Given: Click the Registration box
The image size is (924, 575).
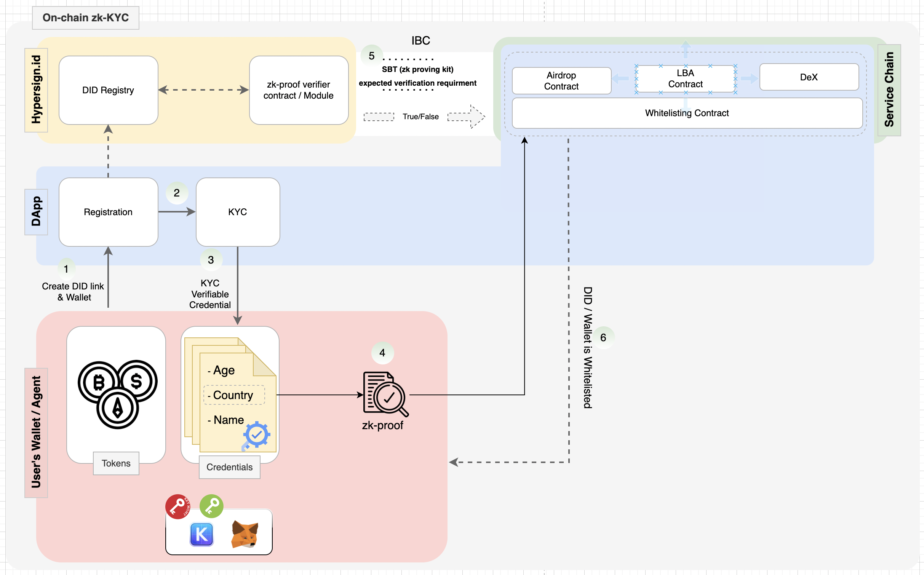Looking at the screenshot, I should pyautogui.click(x=108, y=212).
